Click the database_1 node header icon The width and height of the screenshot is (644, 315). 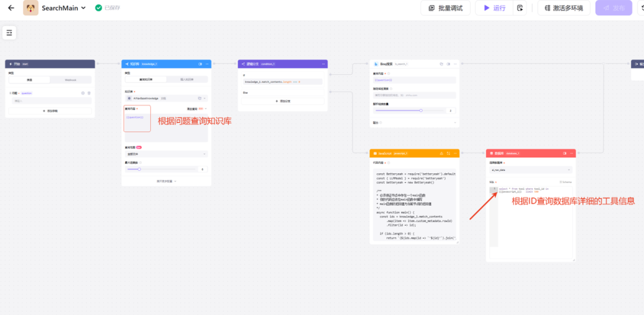[x=491, y=154]
